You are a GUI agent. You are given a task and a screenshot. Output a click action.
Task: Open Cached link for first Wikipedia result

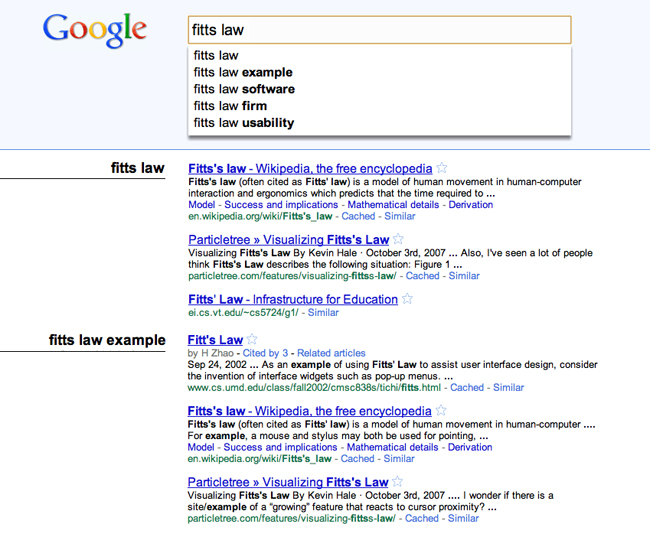coord(358,216)
